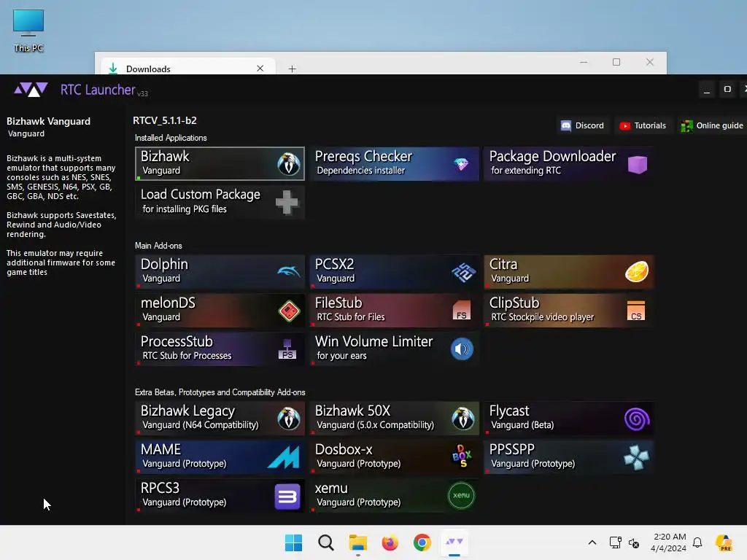Click the Win Volume Limiter speaker icon

(x=462, y=349)
